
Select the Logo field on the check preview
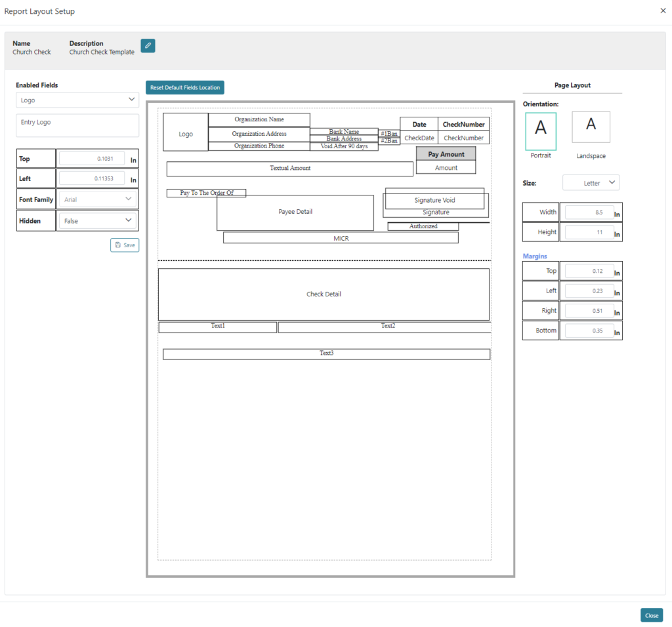click(186, 132)
